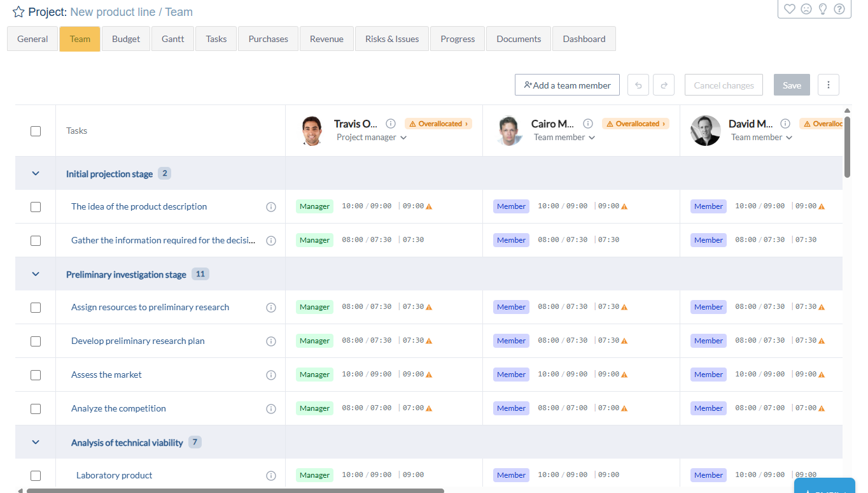Open Cairo's Overallocated warning badge

(x=635, y=124)
